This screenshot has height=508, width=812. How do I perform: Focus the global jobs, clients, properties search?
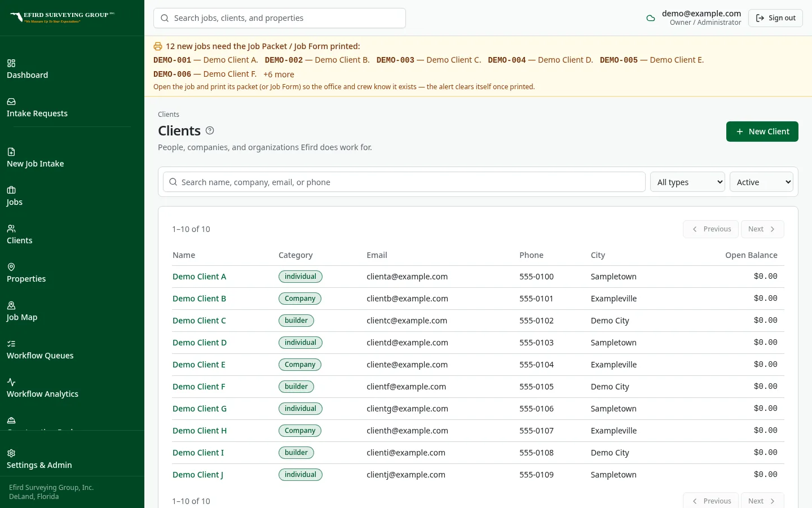click(280, 18)
